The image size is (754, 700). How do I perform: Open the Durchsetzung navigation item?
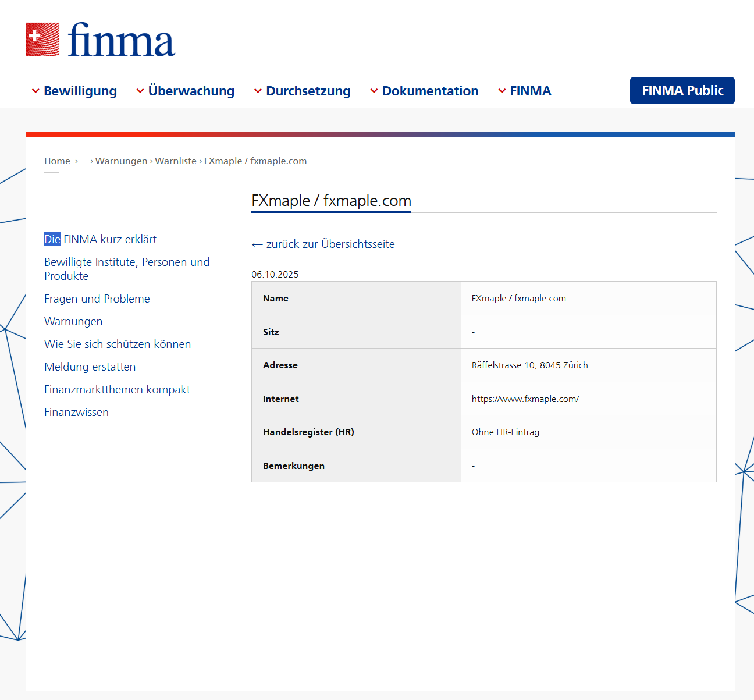[x=308, y=91]
